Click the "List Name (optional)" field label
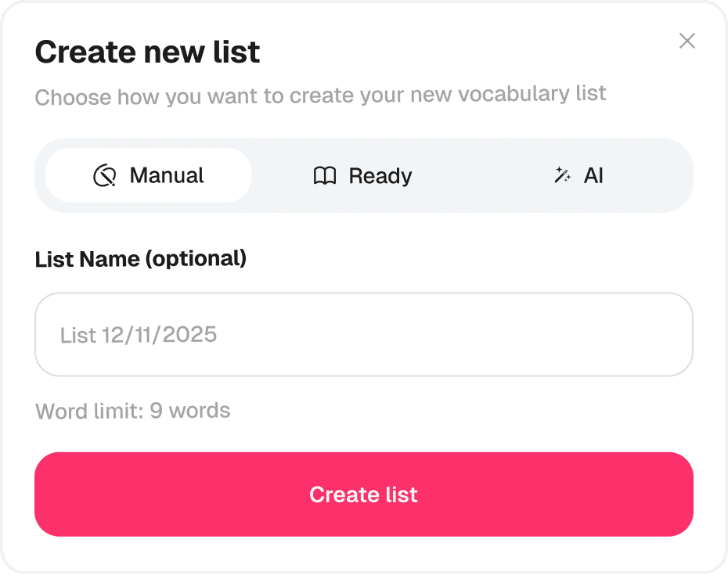Screen dimensions: 728x579 pyautogui.click(x=141, y=259)
